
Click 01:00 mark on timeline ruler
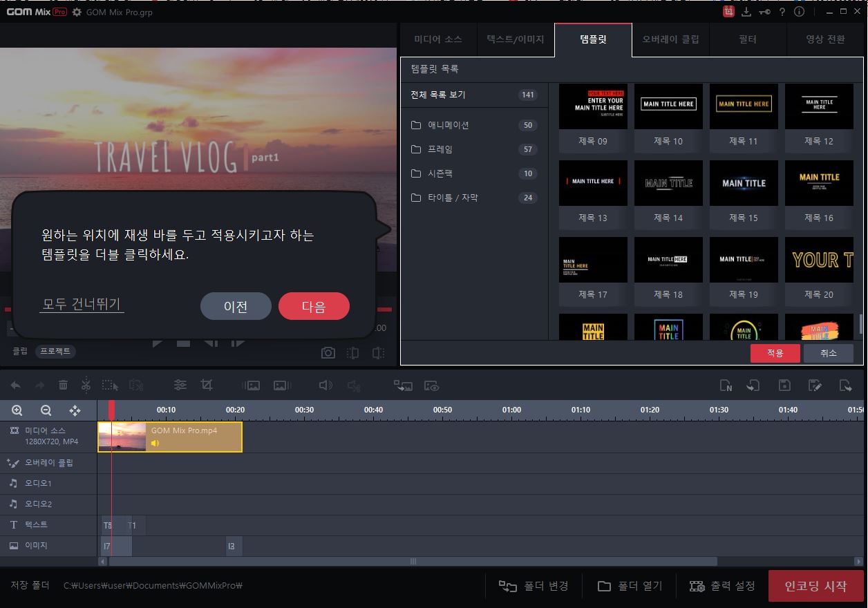pyautogui.click(x=511, y=410)
